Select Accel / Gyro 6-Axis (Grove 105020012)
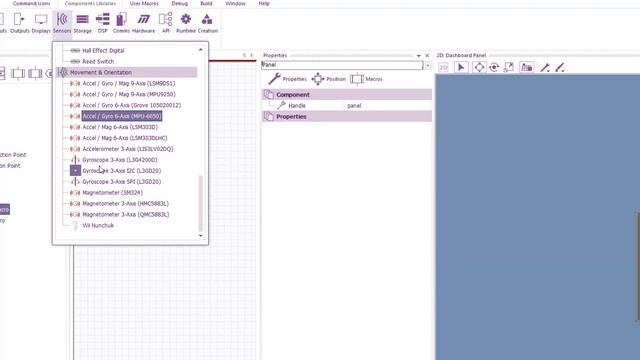Screen dimensions: 640x360 (x=132, y=105)
